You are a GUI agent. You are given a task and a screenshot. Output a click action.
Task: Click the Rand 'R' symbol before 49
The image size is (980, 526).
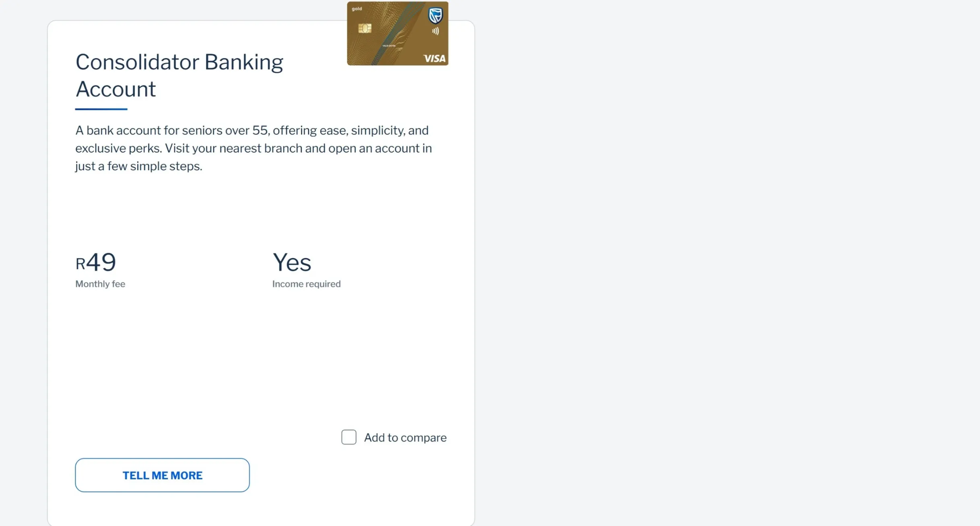point(80,264)
